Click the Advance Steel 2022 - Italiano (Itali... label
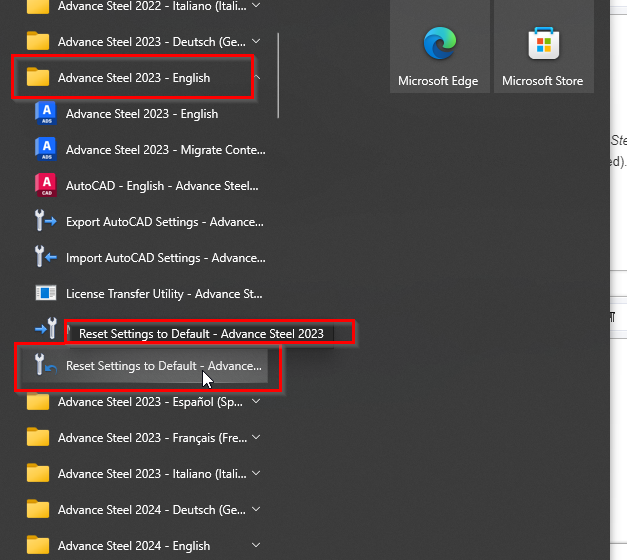Viewport: 627px width, 560px height. 152,6
